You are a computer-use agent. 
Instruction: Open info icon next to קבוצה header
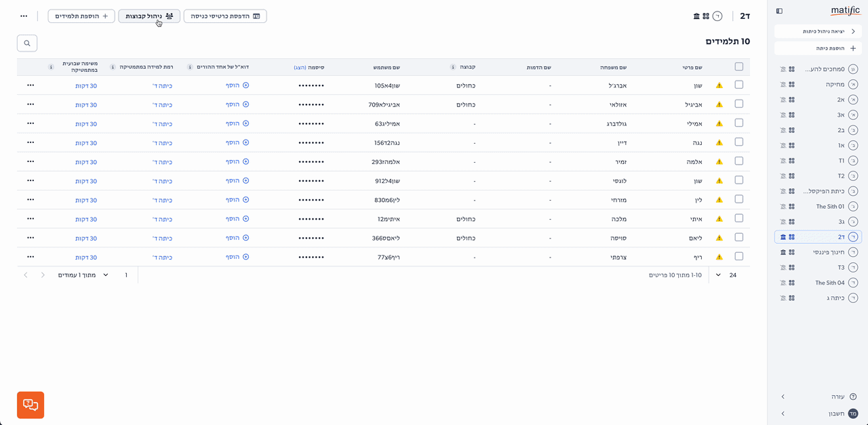(453, 67)
